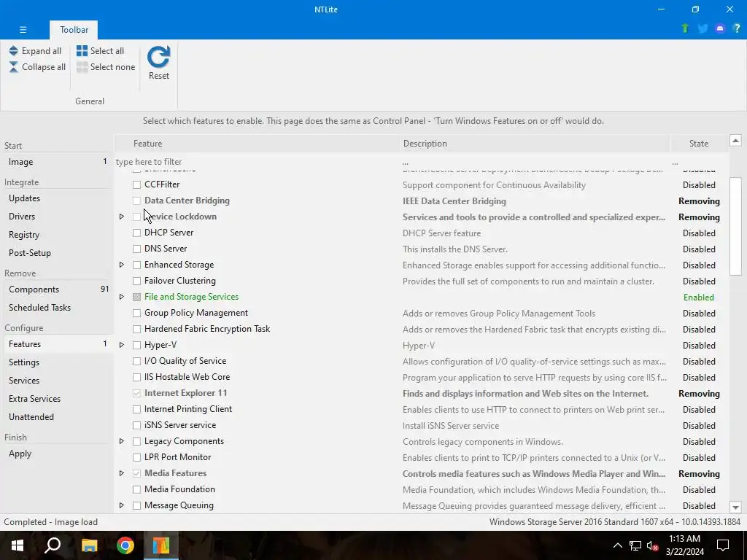Screen dimensions: 747x560
Task: Click the Description column header
Action: point(535,144)
